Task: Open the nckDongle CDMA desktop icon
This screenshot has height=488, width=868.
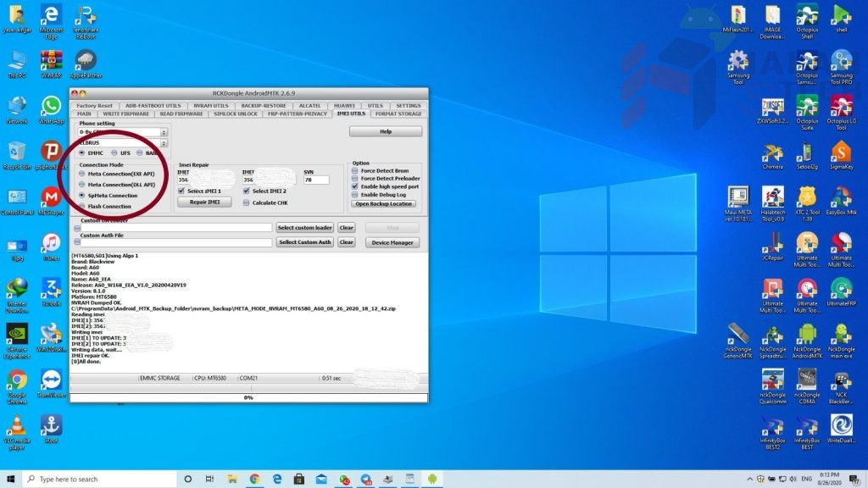Action: [807, 386]
